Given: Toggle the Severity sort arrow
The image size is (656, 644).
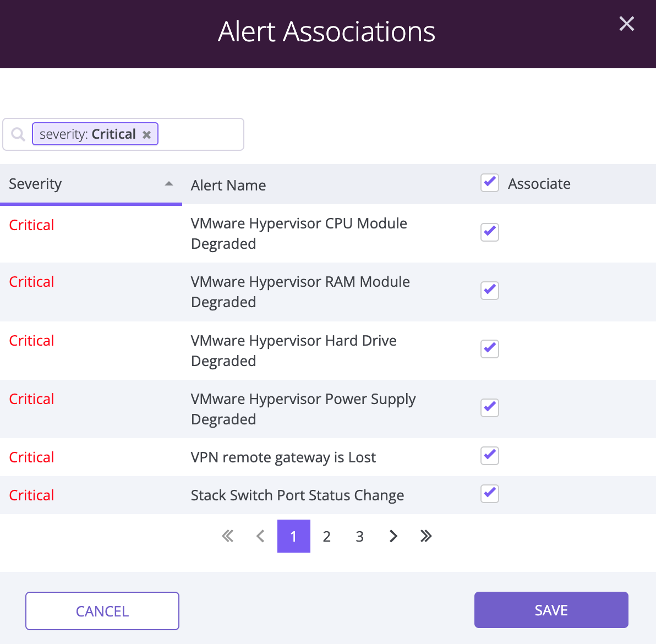Looking at the screenshot, I should point(169,184).
